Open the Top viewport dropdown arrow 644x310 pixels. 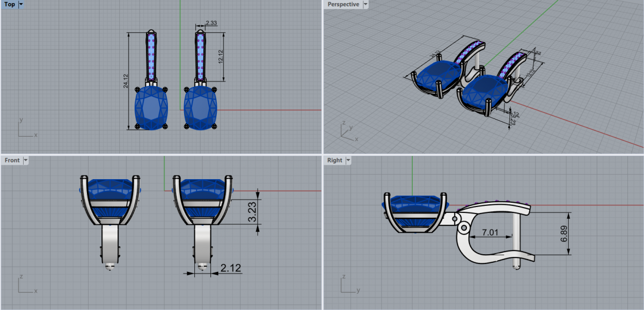tap(21, 4)
